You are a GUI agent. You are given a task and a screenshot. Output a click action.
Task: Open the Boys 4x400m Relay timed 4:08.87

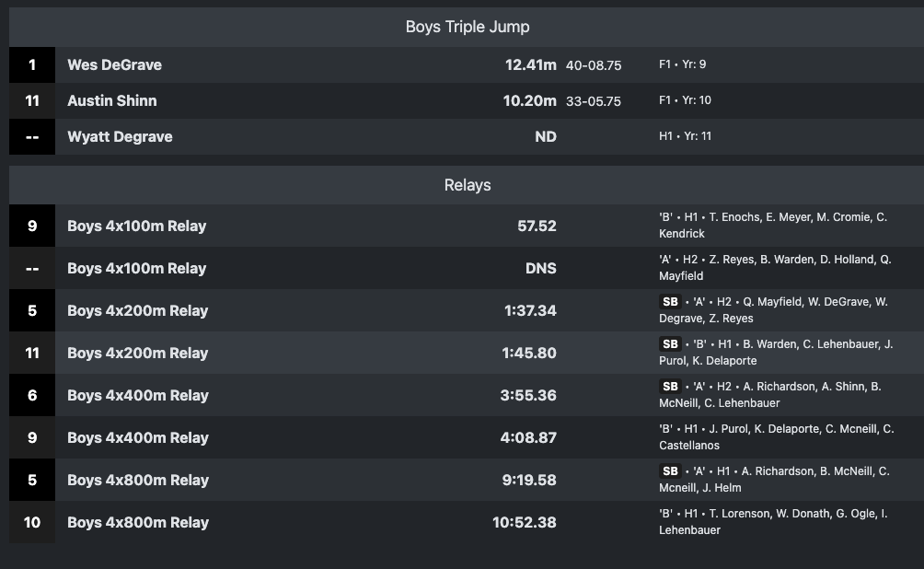click(x=137, y=438)
